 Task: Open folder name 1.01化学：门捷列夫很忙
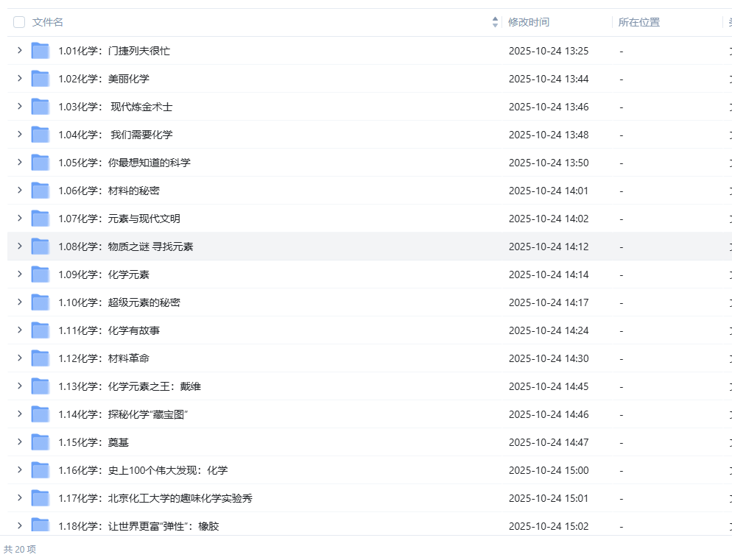[114, 51]
